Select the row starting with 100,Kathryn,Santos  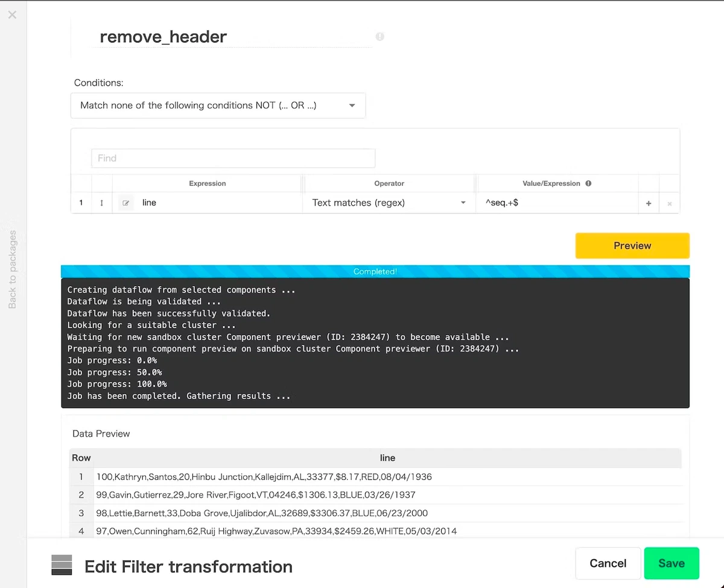376,477
